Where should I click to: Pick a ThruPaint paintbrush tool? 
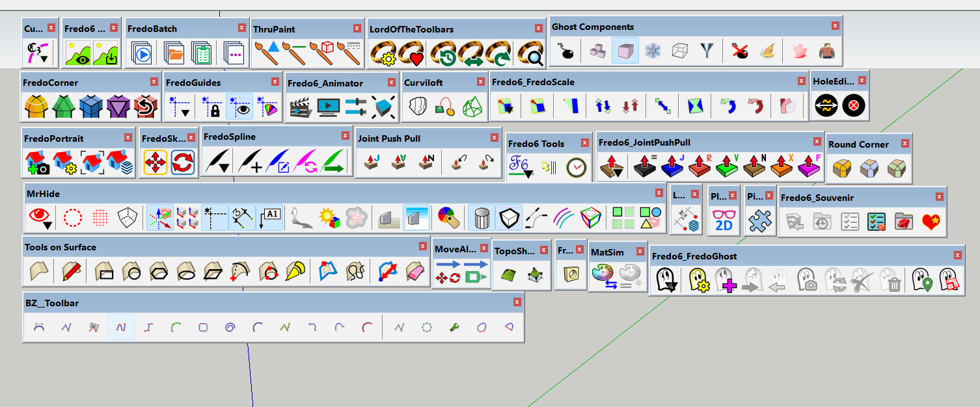click(267, 49)
